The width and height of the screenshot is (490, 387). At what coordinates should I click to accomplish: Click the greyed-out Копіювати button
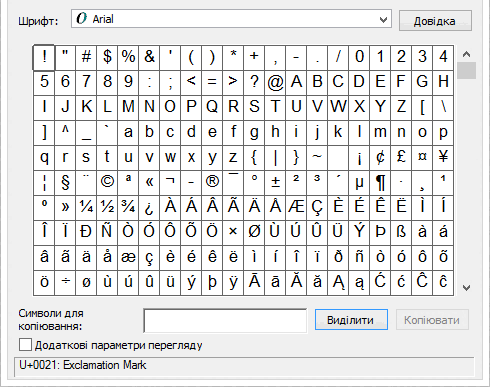(x=432, y=320)
